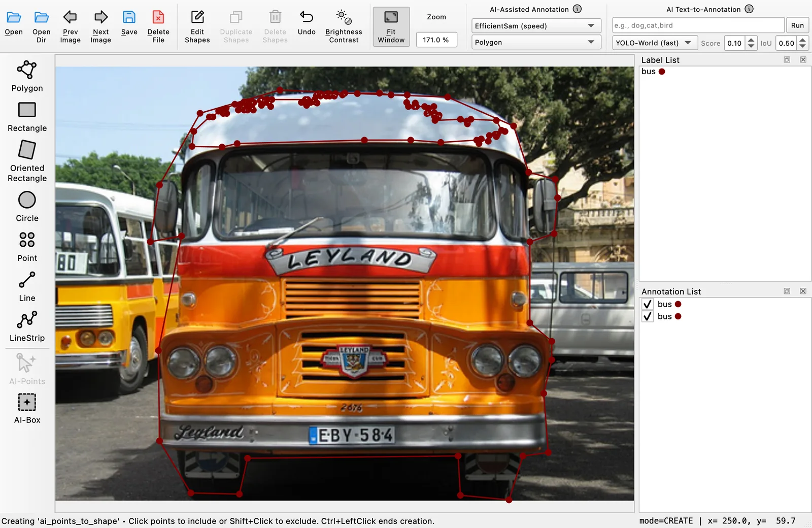
Task: Open the EfficientSam (speed) model dropdown
Action: (536, 26)
